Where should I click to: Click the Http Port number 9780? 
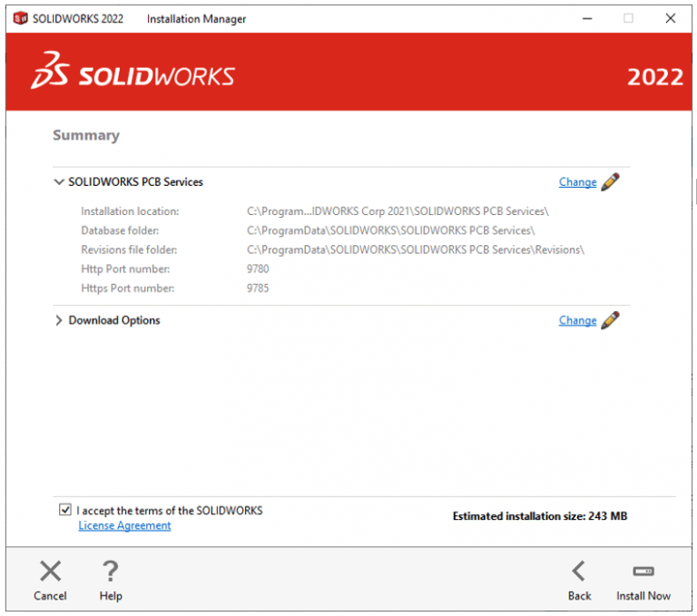pos(258,269)
